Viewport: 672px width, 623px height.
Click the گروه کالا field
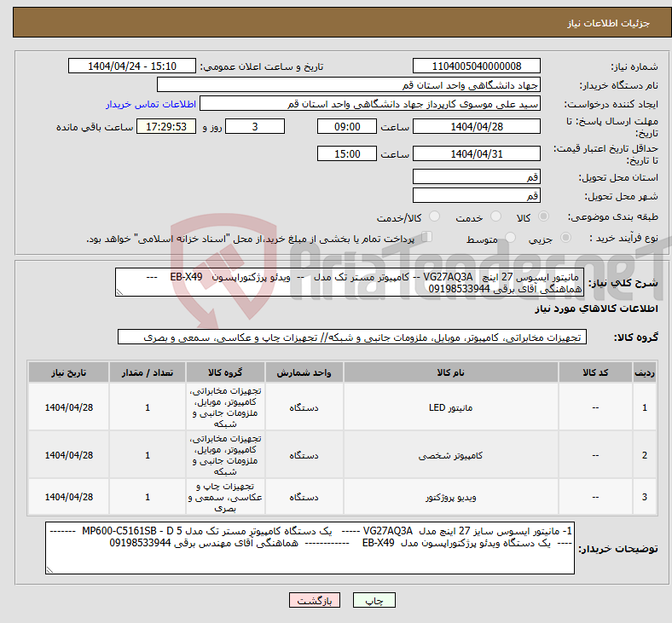(x=352, y=337)
